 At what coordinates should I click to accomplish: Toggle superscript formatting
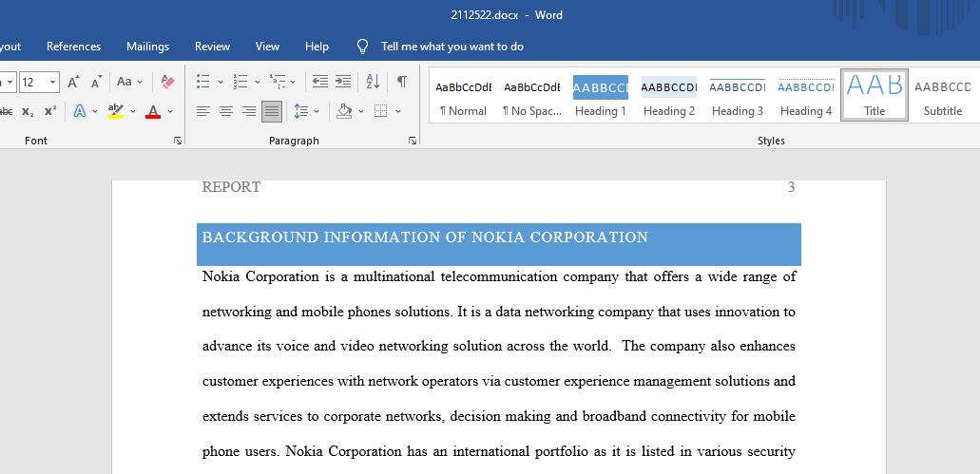50,112
